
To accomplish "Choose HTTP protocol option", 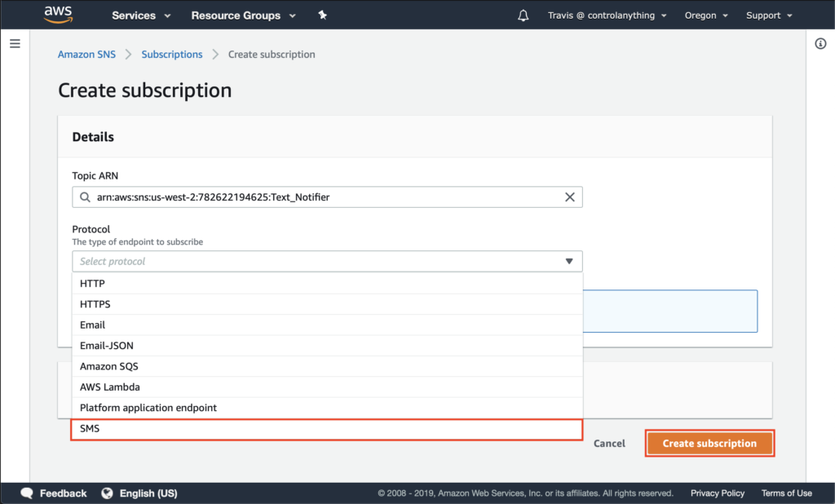I will tap(327, 284).
